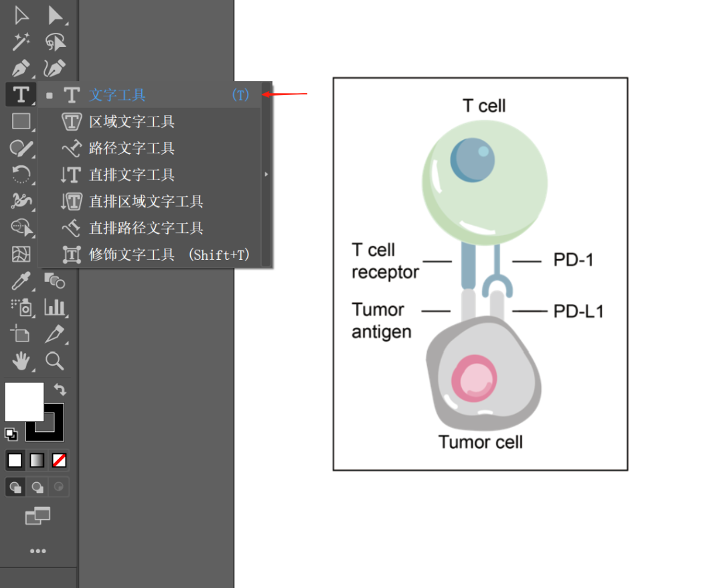Select the Curvature tool
This screenshot has height=588, width=723.
point(56,68)
